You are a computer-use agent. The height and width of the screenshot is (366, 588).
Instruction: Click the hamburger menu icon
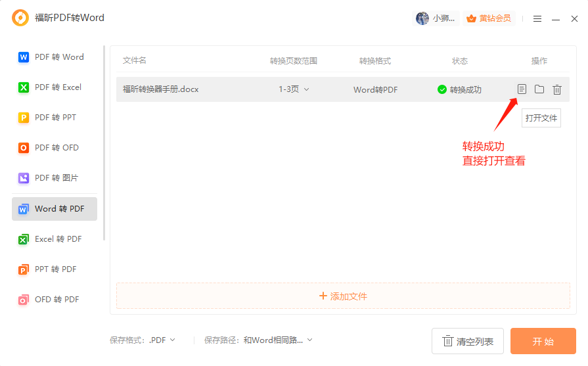tap(537, 18)
